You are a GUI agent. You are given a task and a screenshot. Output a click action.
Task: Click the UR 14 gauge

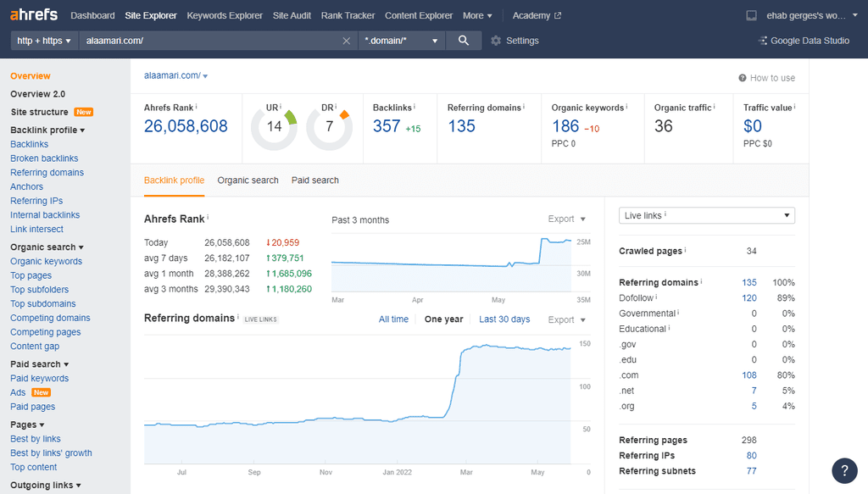click(x=274, y=127)
